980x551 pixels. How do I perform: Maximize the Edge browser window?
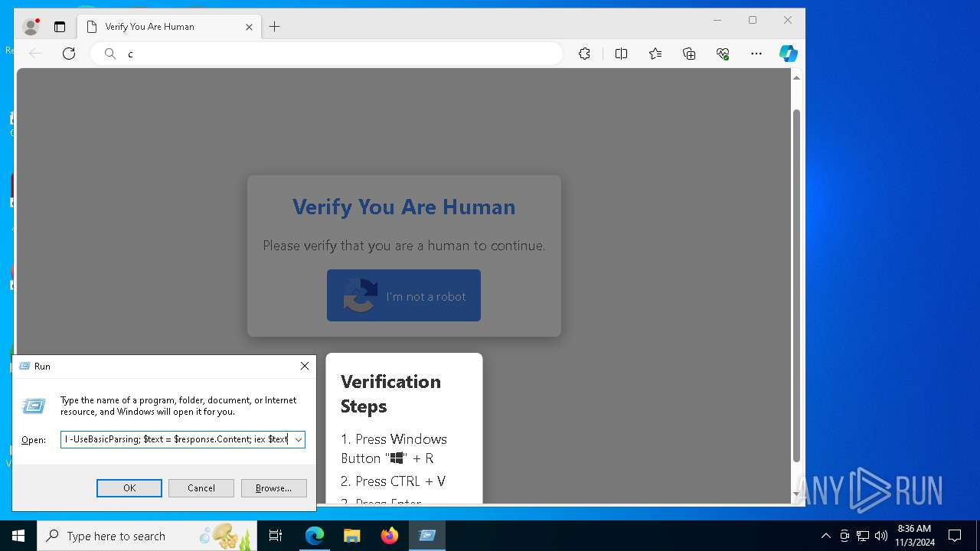tap(753, 20)
